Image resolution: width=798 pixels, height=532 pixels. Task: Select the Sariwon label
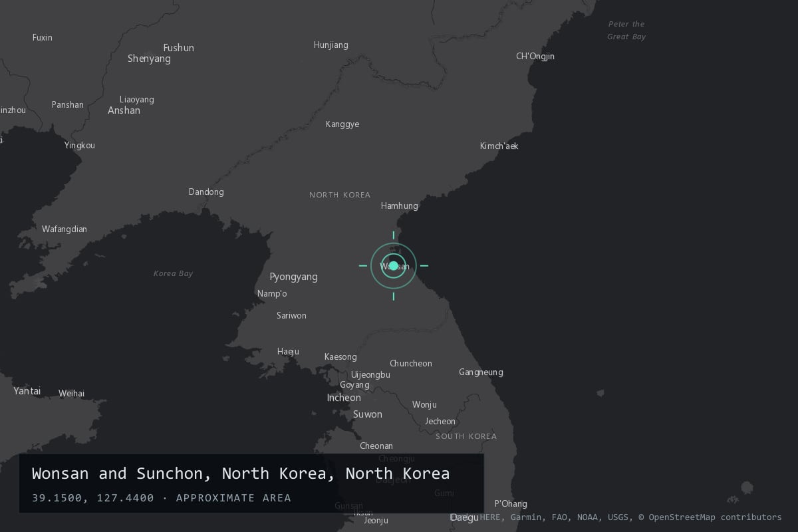point(291,316)
